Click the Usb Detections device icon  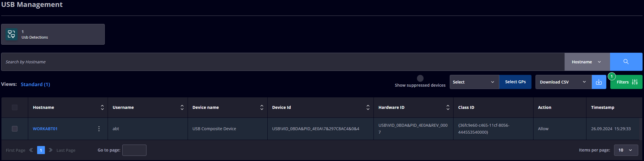12,34
